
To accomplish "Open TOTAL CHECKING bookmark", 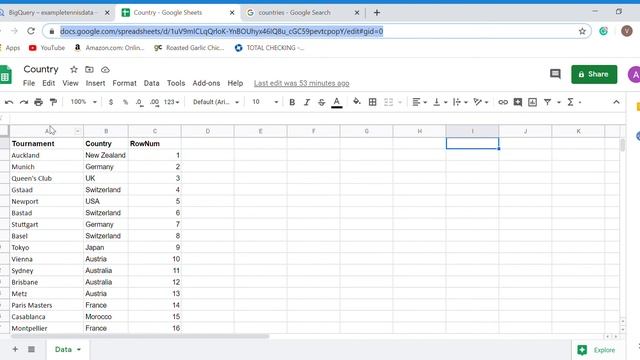I will pyautogui.click(x=269, y=48).
